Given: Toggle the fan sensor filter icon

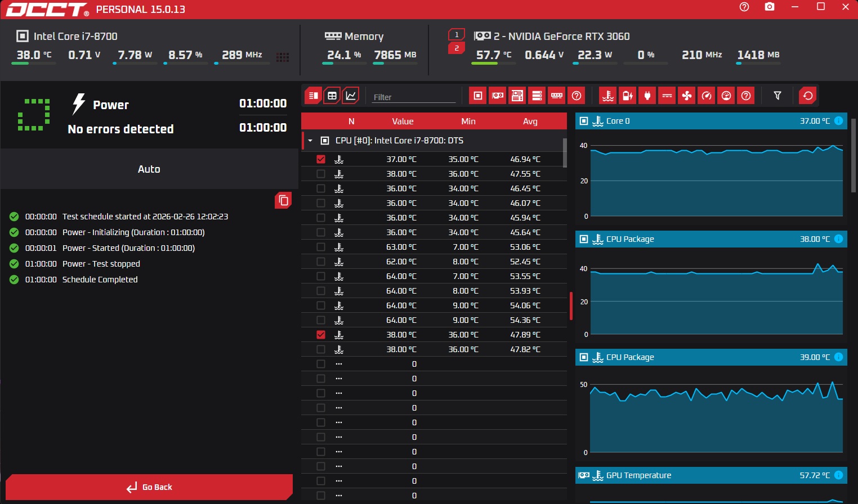Looking at the screenshot, I should tap(687, 96).
